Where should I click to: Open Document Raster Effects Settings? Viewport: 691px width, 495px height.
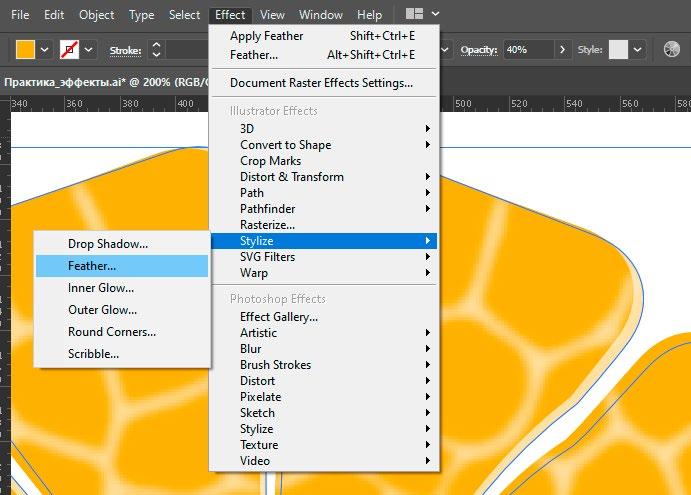coord(323,83)
